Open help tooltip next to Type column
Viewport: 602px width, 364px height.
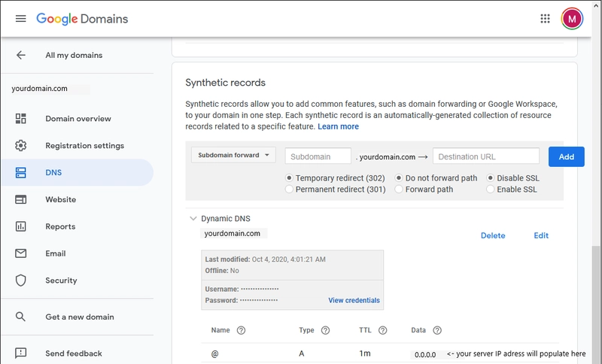coord(325,330)
